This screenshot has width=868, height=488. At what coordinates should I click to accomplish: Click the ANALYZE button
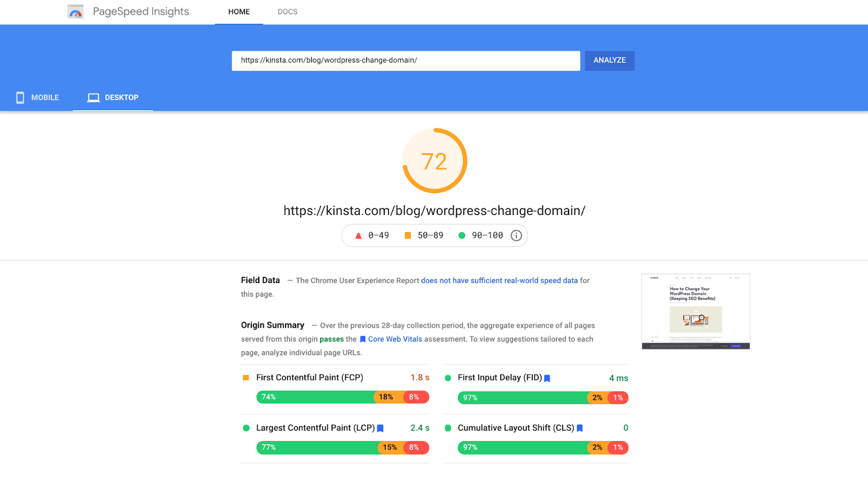tap(610, 60)
